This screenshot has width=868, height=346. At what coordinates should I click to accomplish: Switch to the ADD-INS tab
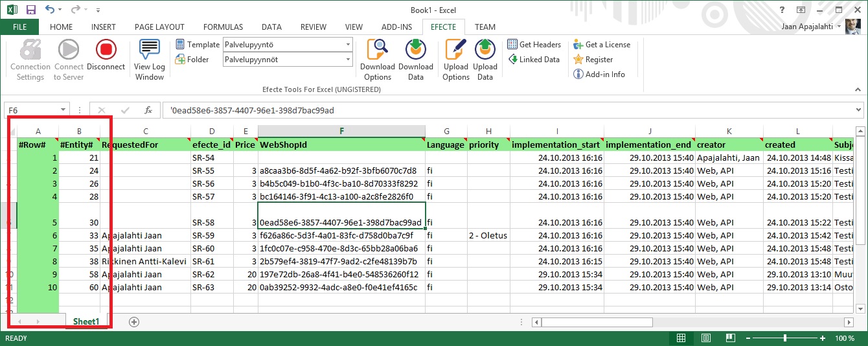396,27
